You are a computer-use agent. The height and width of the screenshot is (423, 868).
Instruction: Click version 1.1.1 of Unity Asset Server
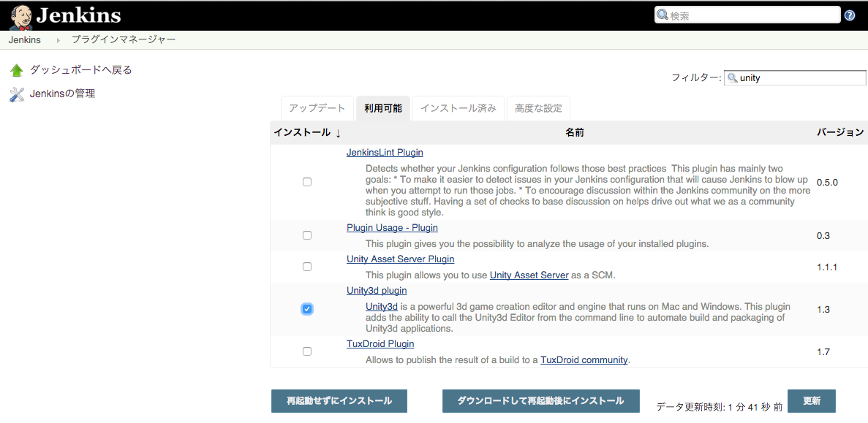827,267
